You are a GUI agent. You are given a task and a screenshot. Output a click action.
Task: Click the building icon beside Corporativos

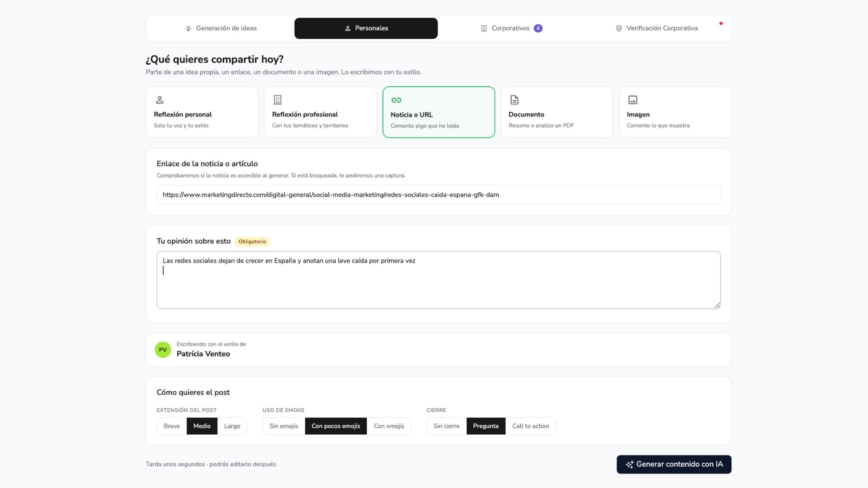(x=484, y=28)
